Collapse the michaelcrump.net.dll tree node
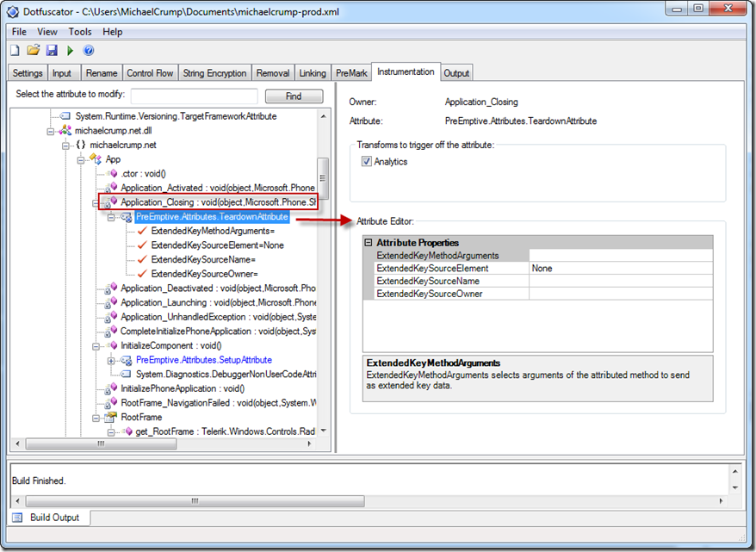This screenshot has height=552, width=756. pyautogui.click(x=50, y=131)
